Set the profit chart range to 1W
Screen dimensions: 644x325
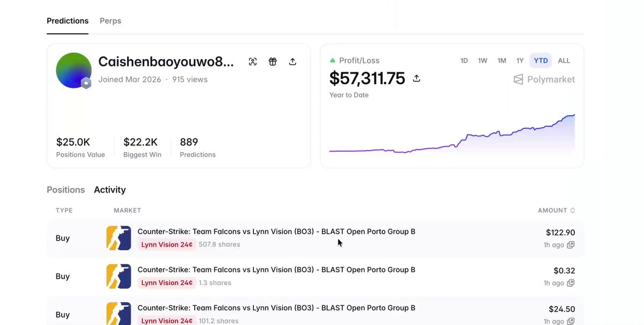tap(483, 61)
